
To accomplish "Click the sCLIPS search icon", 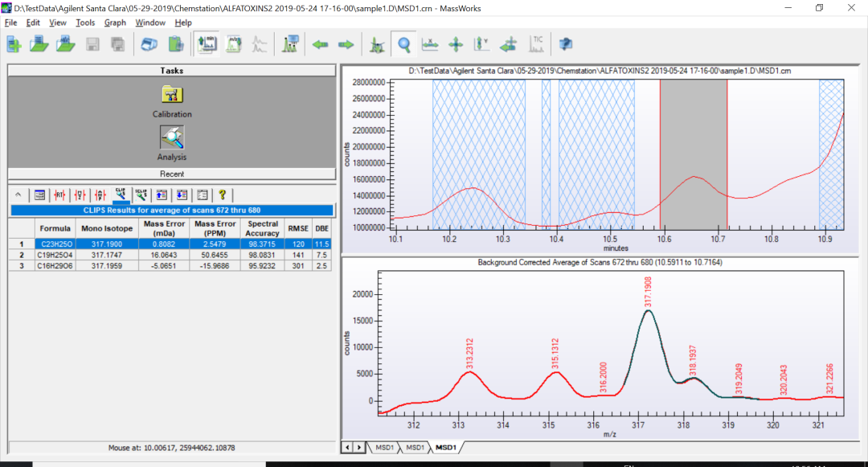I will (141, 195).
